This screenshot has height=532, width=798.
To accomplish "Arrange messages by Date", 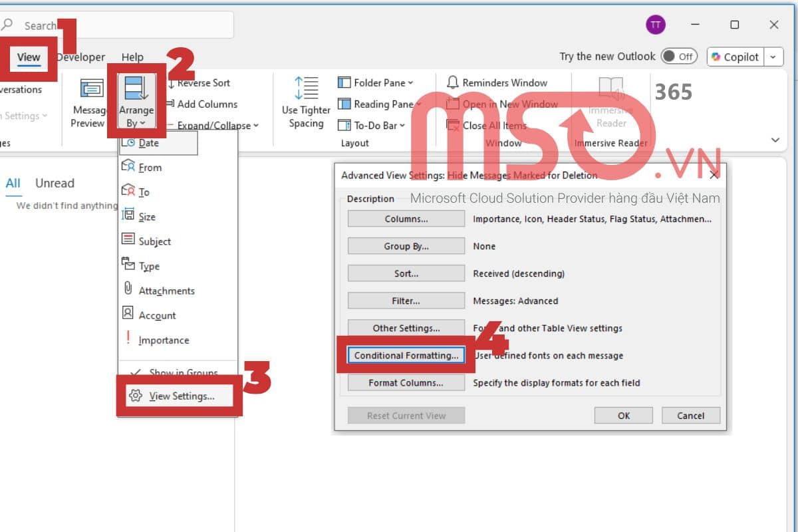I will pyautogui.click(x=158, y=143).
